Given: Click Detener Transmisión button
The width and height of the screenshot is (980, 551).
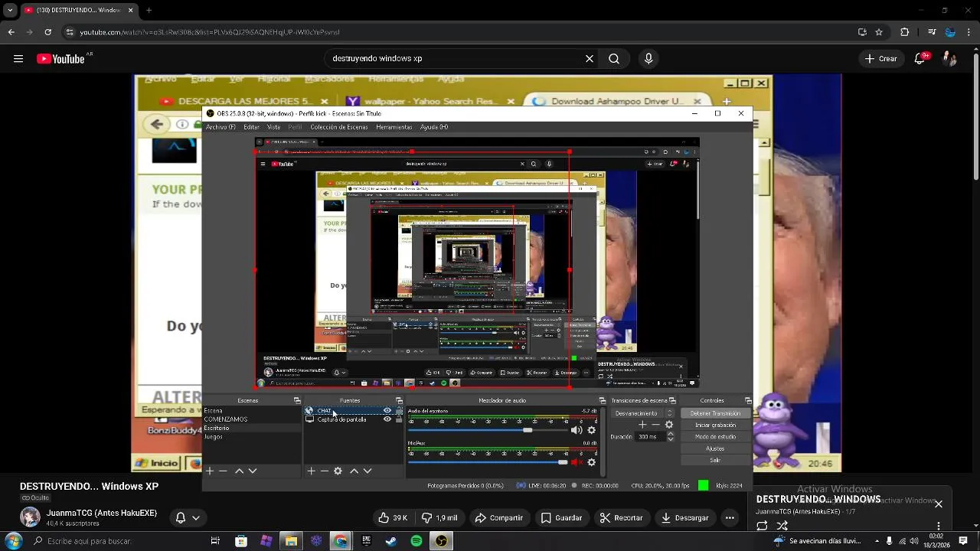Looking at the screenshot, I should point(715,413).
